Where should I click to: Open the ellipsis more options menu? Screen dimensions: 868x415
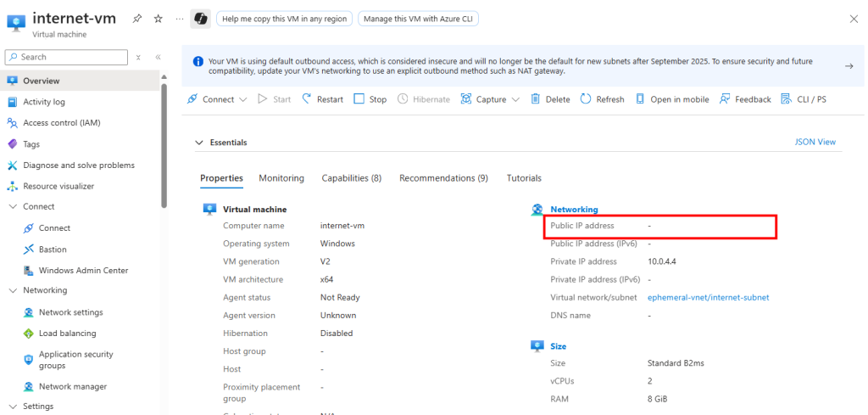(180, 19)
